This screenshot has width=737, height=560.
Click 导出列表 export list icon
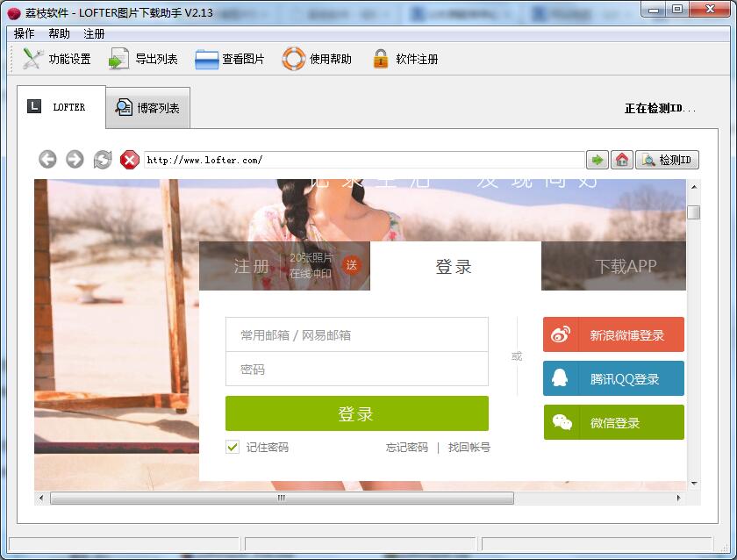click(118, 59)
